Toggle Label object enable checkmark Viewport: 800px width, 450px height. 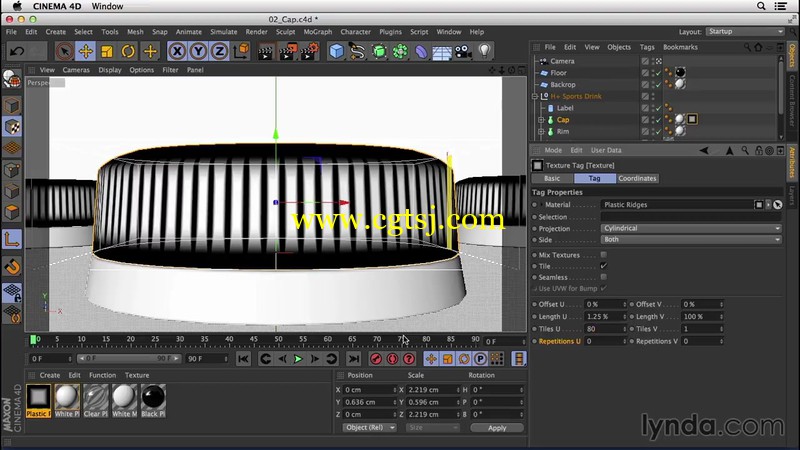658,108
